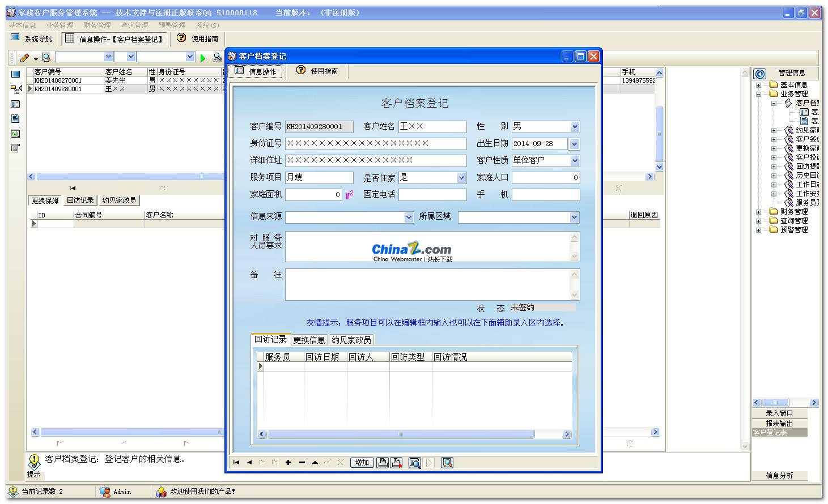Viewport: 828px width, 504px height.
Task: Collapse the 业务管理 tree node
Action: (759, 94)
